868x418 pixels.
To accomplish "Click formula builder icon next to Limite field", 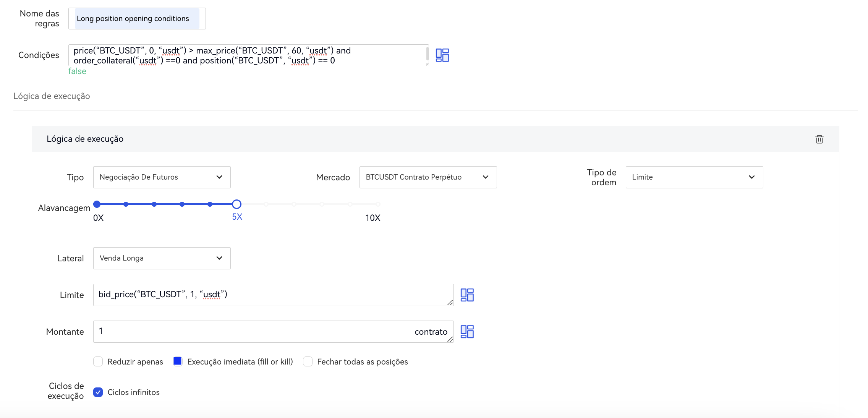I will (x=467, y=295).
